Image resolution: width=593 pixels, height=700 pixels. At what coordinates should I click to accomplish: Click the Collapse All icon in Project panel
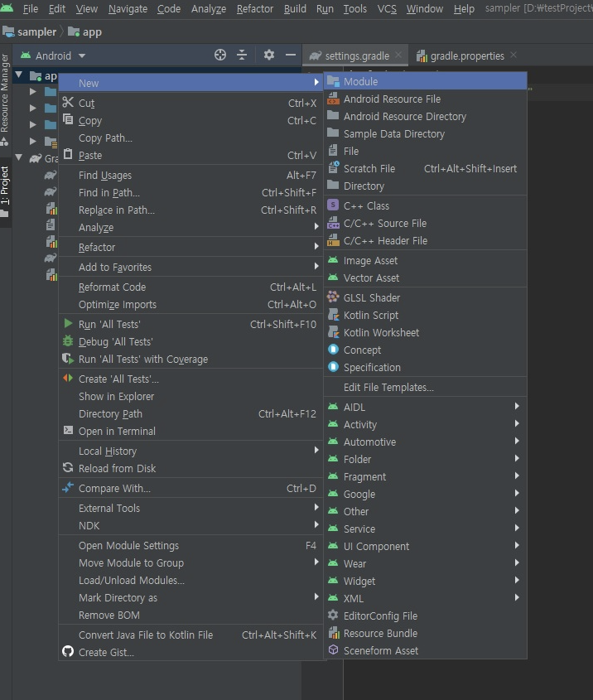(x=242, y=55)
